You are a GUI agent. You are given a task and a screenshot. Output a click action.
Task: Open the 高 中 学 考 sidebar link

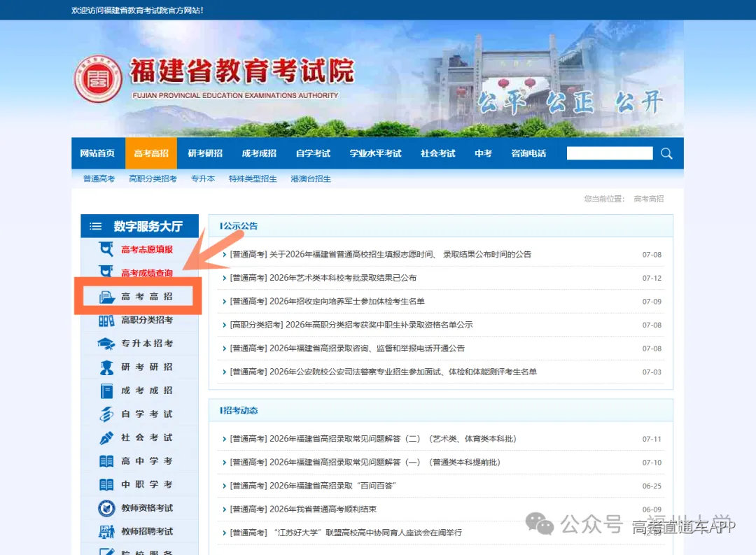pos(146,461)
